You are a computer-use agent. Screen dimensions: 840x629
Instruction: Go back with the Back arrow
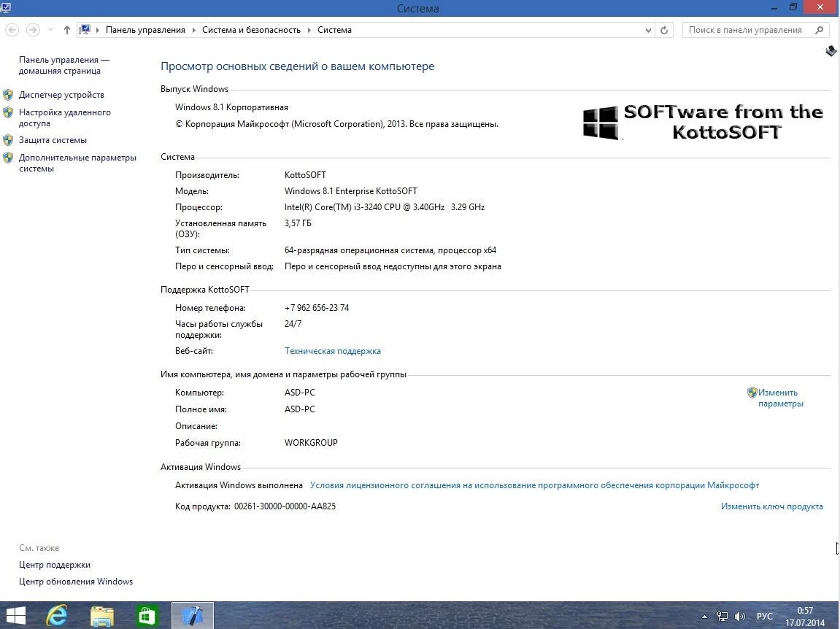[x=12, y=30]
